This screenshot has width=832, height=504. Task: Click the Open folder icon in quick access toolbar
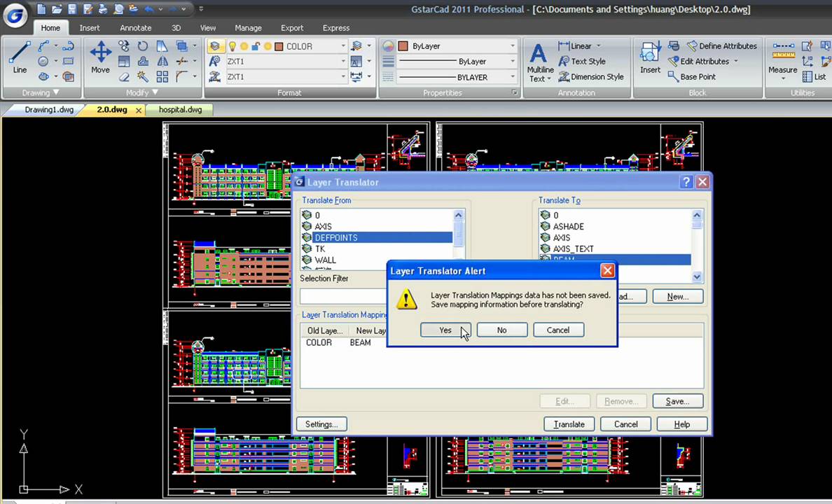click(57, 9)
